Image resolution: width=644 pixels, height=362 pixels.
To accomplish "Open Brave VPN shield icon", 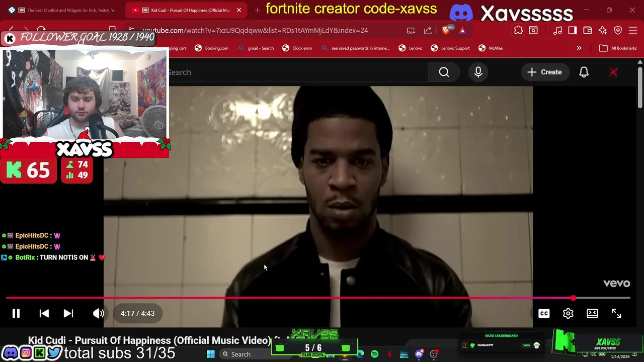I will 618,31.
